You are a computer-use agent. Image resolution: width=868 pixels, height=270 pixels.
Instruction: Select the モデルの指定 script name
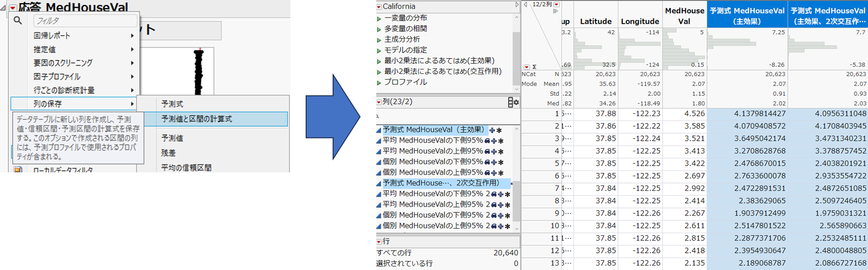tap(405, 50)
